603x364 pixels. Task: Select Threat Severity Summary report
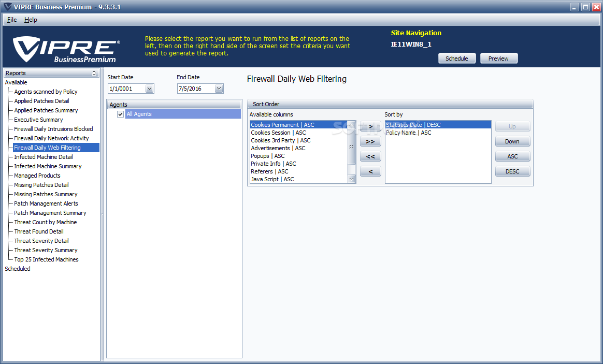click(46, 250)
